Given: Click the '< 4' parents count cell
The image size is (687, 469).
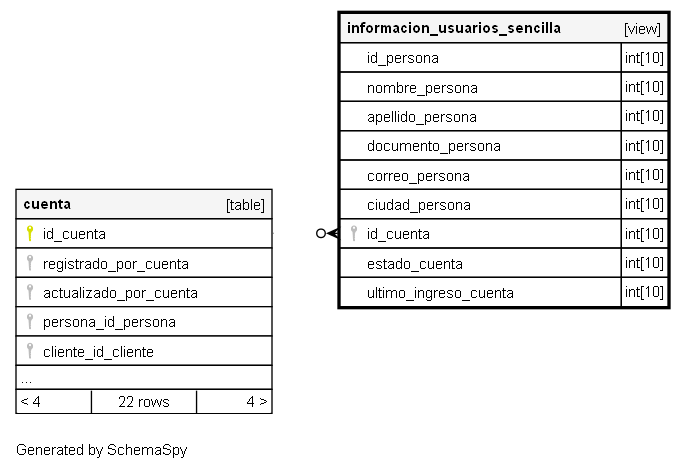Looking at the screenshot, I should click(x=31, y=402).
